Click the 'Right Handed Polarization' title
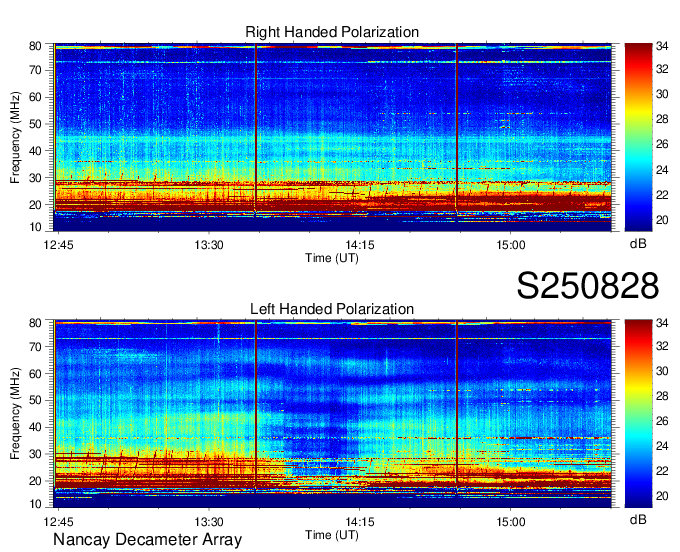Image resolution: width=680 pixels, height=552 pixels. pos(332,32)
